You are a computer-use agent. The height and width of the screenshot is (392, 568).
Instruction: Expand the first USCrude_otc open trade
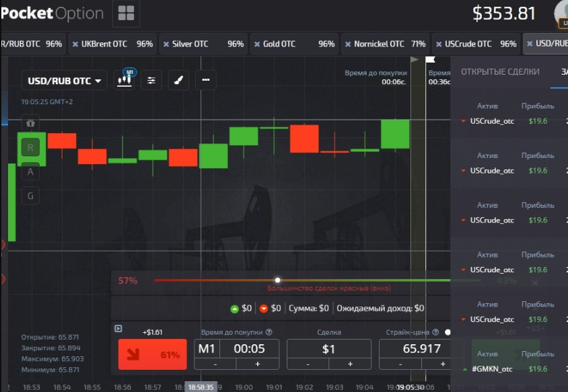pyautogui.click(x=507, y=121)
